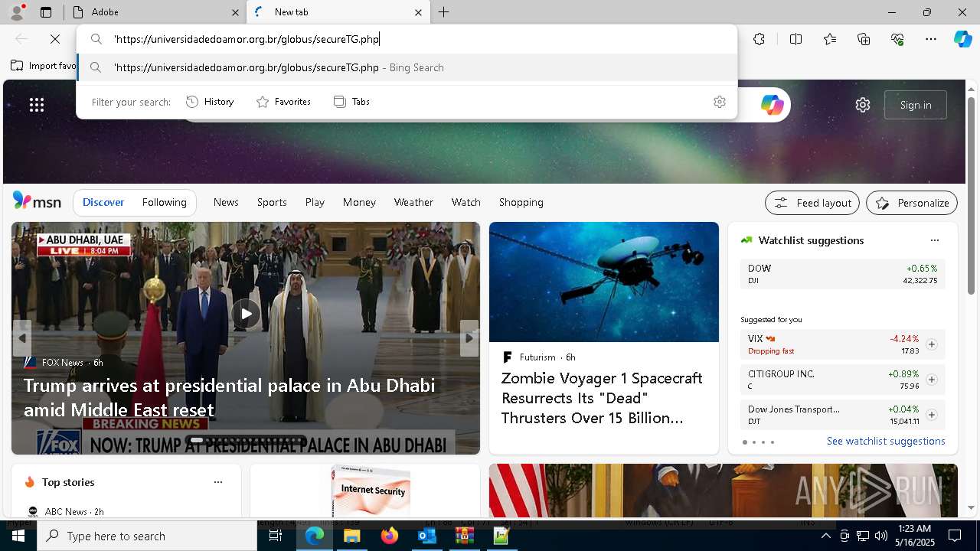Open the new tab page settings gear
The width and height of the screenshot is (980, 551).
(863, 105)
